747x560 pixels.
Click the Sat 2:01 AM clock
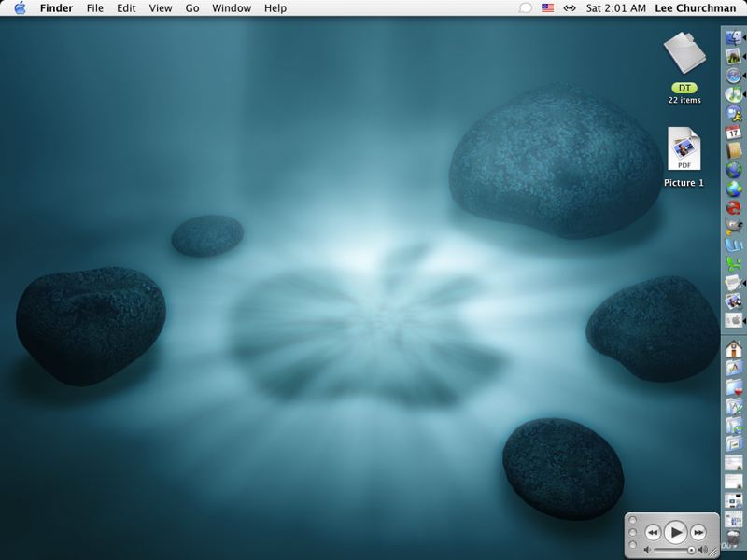pos(615,8)
